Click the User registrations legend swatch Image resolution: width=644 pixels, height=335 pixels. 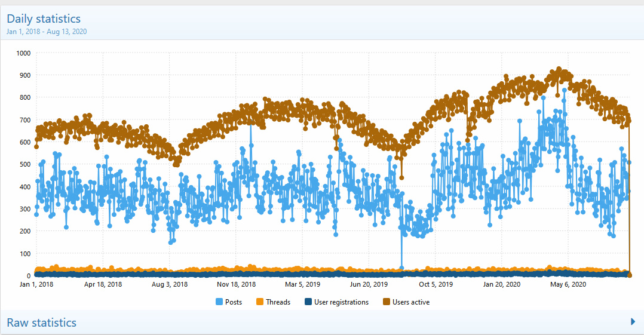click(x=308, y=302)
